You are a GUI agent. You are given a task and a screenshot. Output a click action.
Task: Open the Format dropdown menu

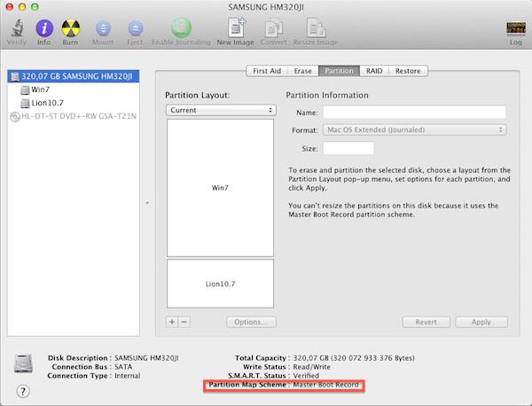coord(414,129)
